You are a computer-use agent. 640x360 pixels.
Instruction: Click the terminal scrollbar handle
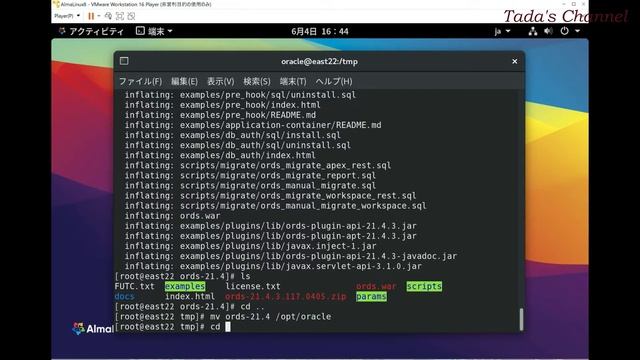[521, 319]
